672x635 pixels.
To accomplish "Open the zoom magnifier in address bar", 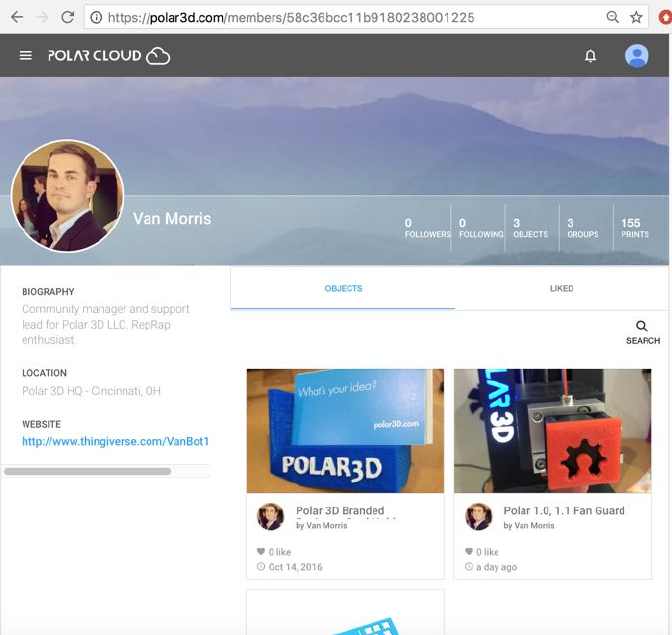I will click(x=612, y=17).
